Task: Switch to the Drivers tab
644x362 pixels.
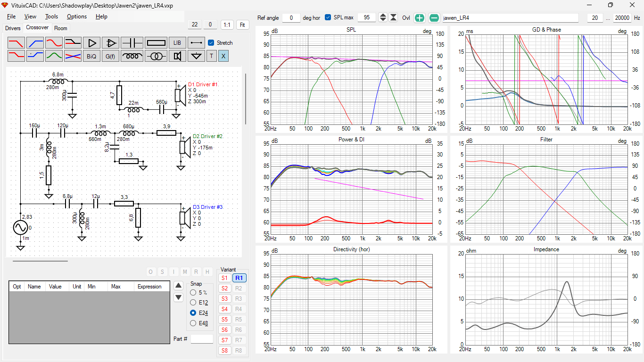Action: point(13,28)
